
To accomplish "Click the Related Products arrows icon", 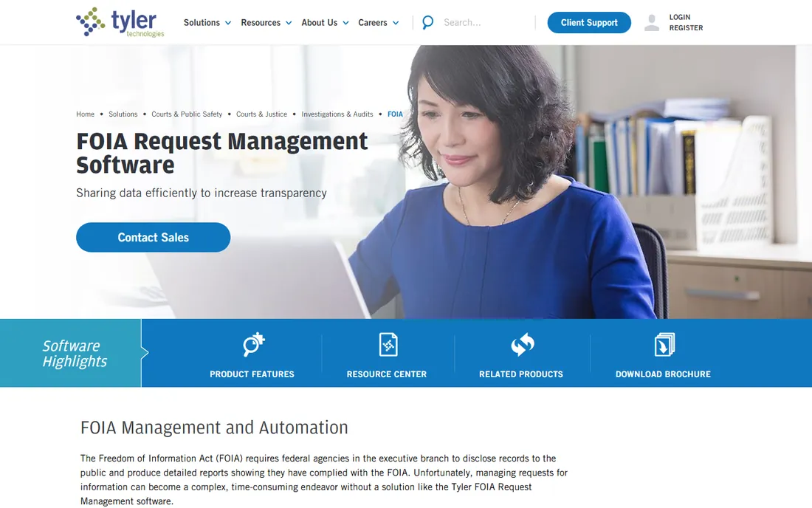I will point(522,345).
